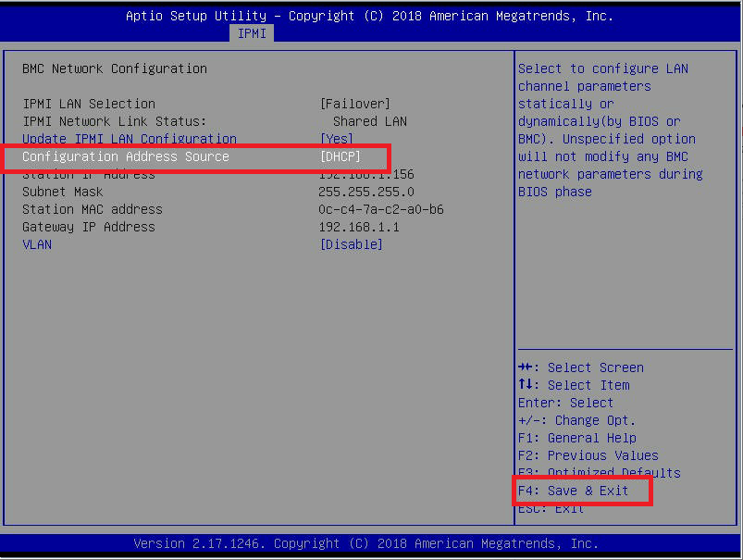The image size is (743, 560).
Task: Click the Station IP Address value
Action: 366,175
